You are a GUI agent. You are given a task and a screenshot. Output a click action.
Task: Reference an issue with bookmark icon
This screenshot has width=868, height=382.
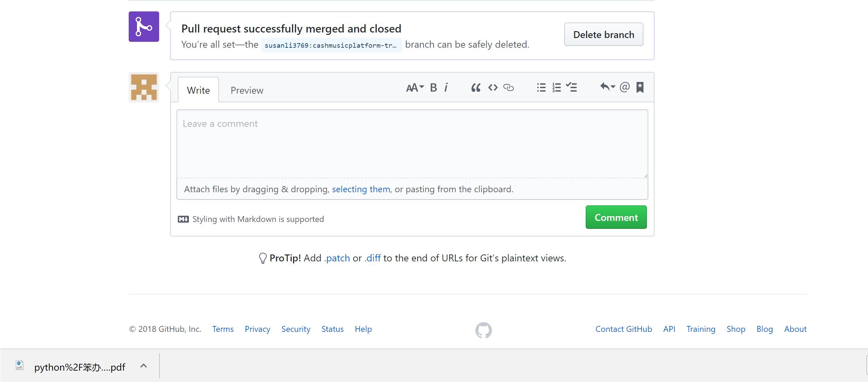(x=640, y=87)
